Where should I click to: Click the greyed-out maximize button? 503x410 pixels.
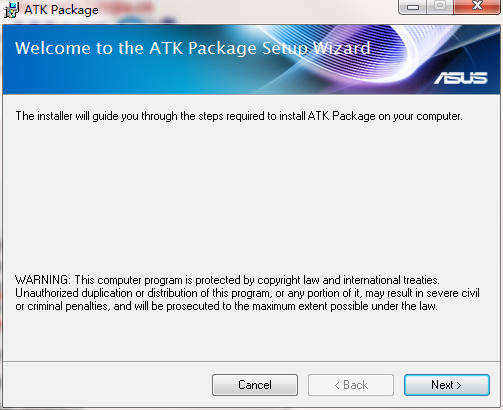coord(440,6)
